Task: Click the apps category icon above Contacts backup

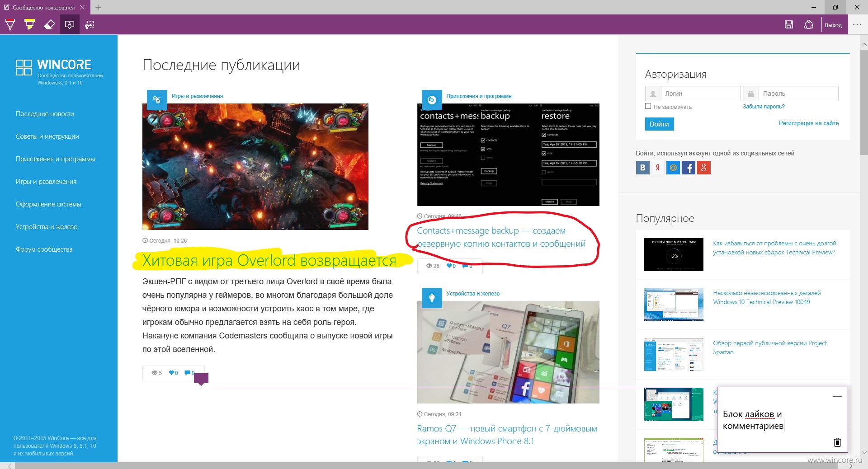Action: click(x=432, y=100)
